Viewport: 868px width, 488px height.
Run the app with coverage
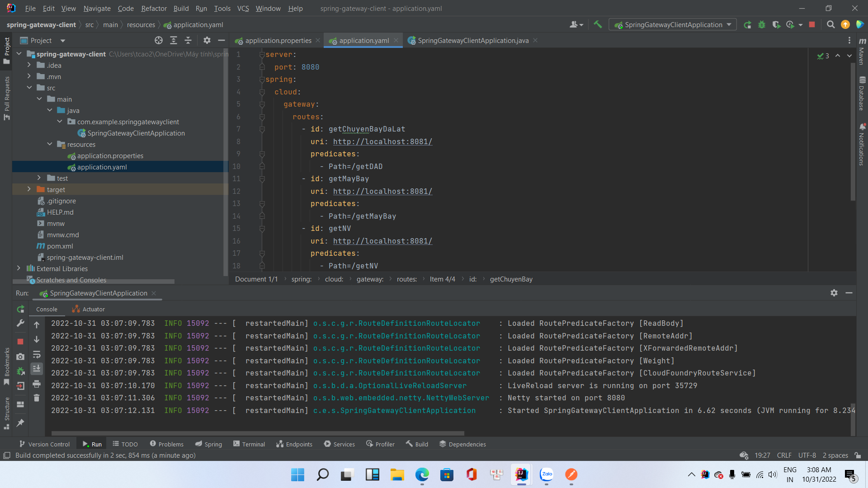pos(777,24)
